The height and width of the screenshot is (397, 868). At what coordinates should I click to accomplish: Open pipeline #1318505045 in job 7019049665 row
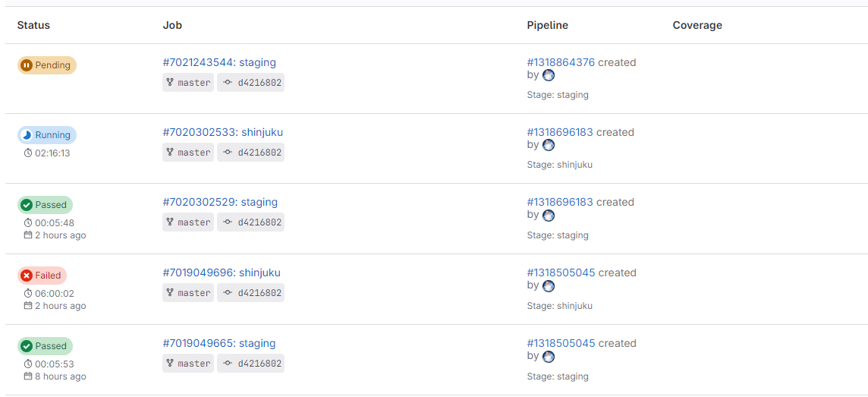561,343
